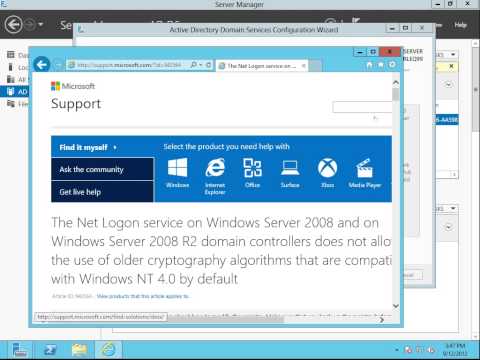Screen dimensions: 480x360
Task: Select The Net Logon service browser tab
Action: [261, 66]
